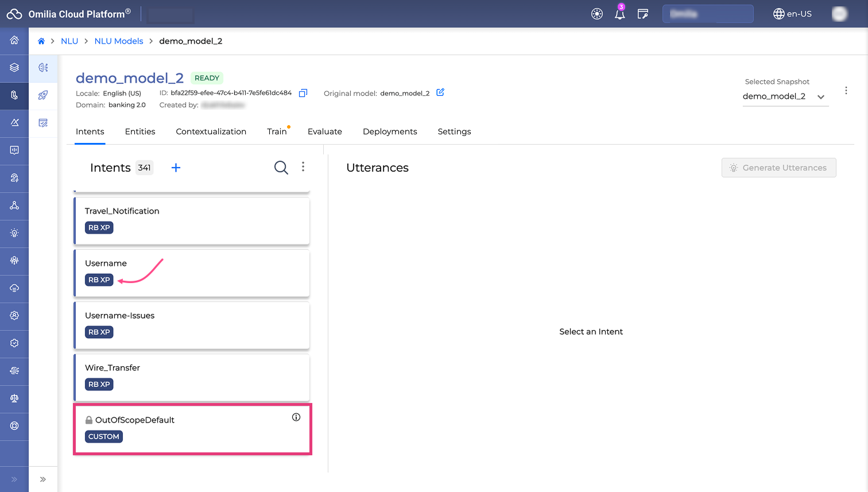The width and height of the screenshot is (868, 492).
Task: Copy the model ID with copy icon
Action: pyautogui.click(x=303, y=93)
